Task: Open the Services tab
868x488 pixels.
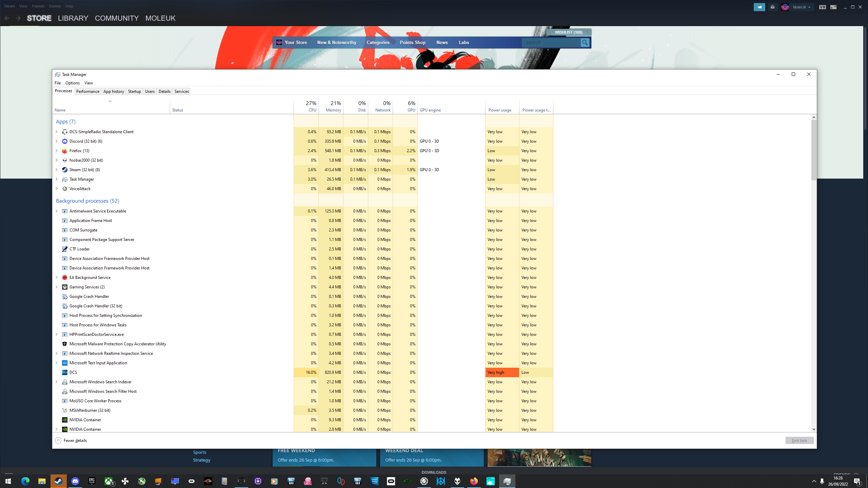Action: click(181, 91)
